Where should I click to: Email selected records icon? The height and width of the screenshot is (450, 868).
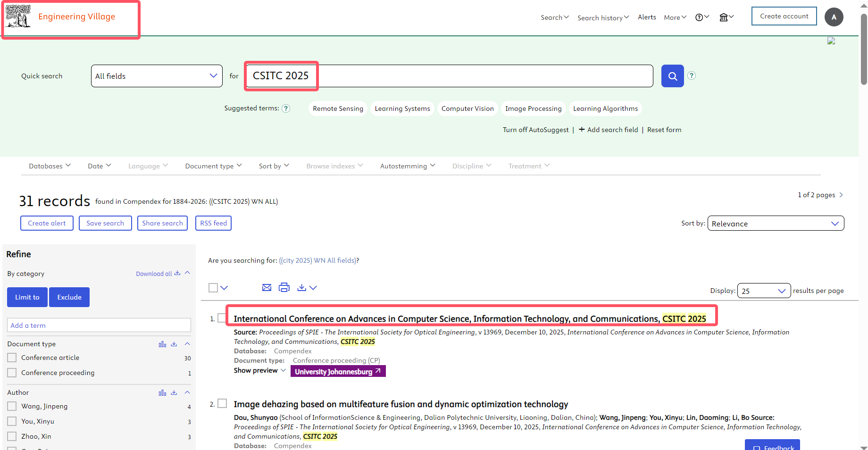click(x=267, y=288)
